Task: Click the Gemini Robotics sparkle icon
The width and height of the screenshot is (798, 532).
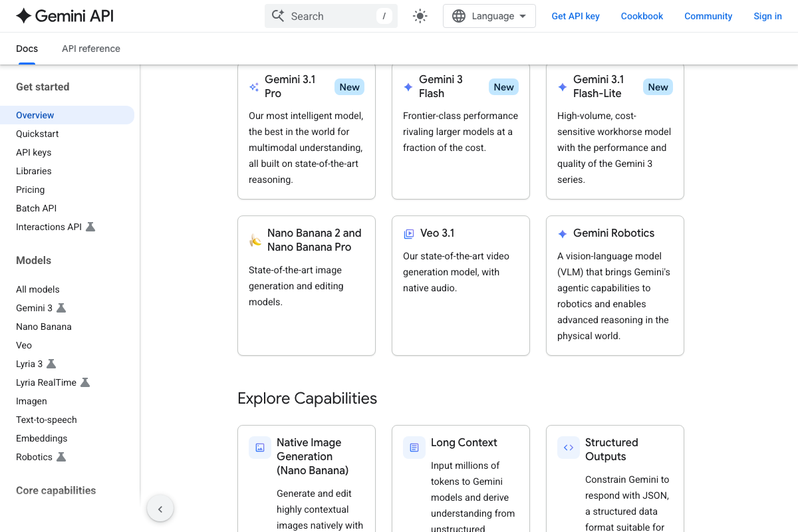Action: [563, 233]
